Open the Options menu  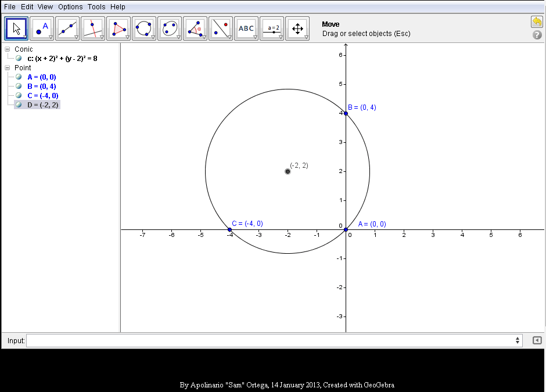70,6
